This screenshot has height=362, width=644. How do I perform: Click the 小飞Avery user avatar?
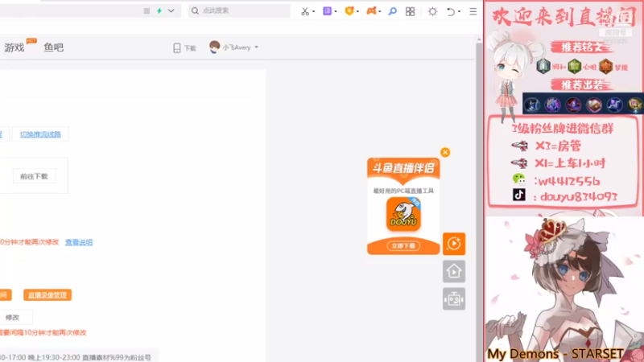[x=214, y=47]
